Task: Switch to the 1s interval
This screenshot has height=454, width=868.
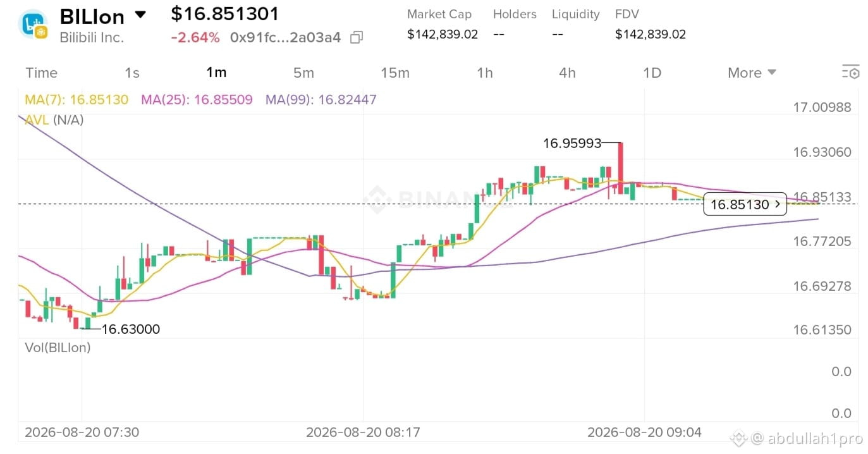Action: click(x=132, y=73)
